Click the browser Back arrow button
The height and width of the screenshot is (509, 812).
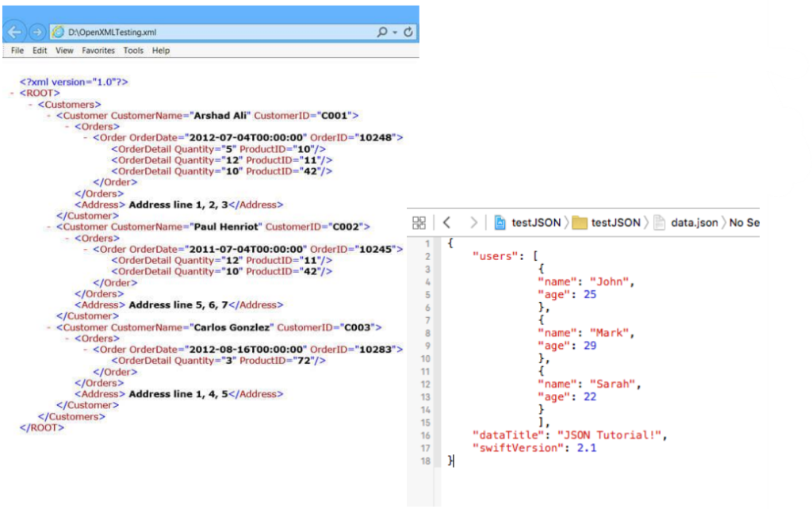point(13,32)
